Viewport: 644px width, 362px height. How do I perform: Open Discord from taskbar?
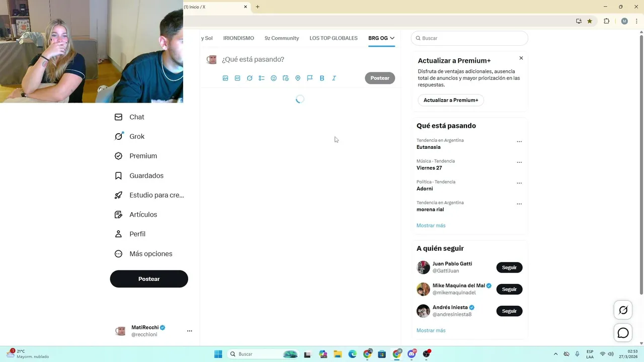tap(412, 354)
